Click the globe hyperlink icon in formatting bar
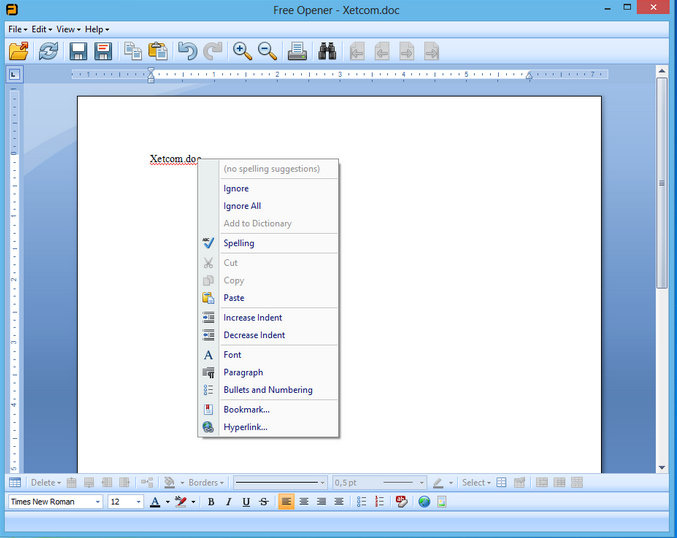 (424, 502)
